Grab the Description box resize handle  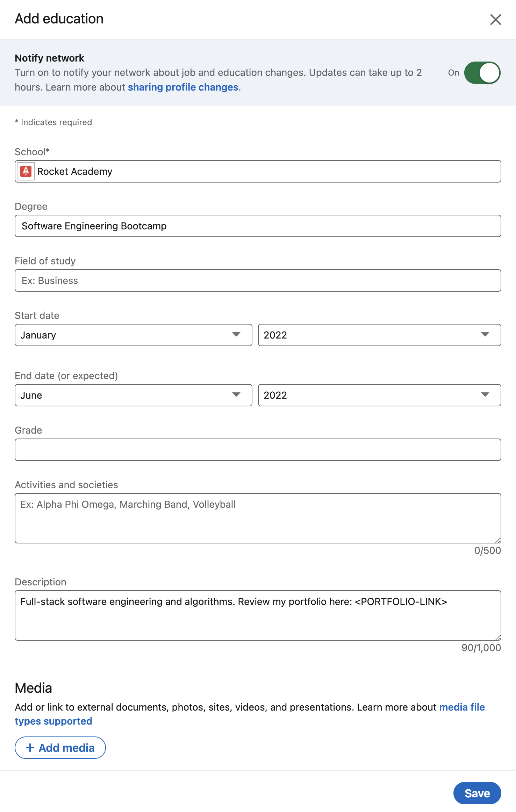[498, 638]
